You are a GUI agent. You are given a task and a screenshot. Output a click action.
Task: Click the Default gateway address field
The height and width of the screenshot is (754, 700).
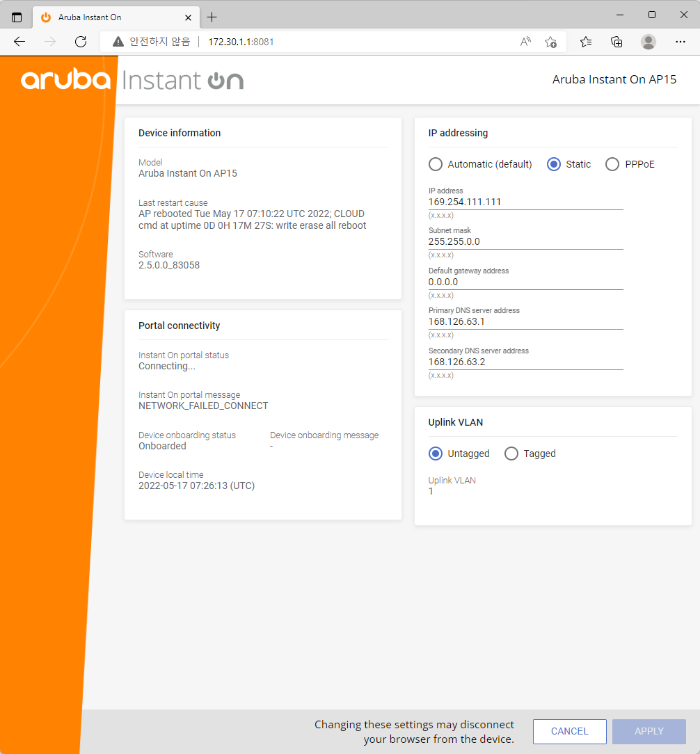point(525,282)
